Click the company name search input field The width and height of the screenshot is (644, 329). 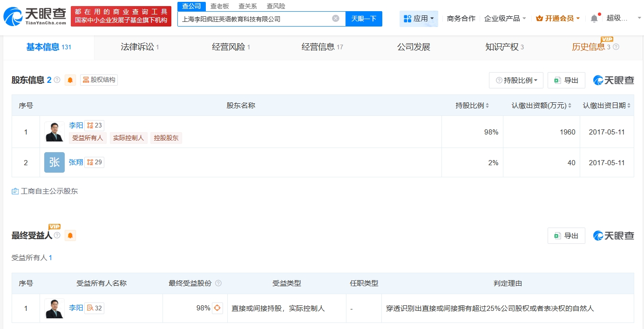(x=254, y=19)
